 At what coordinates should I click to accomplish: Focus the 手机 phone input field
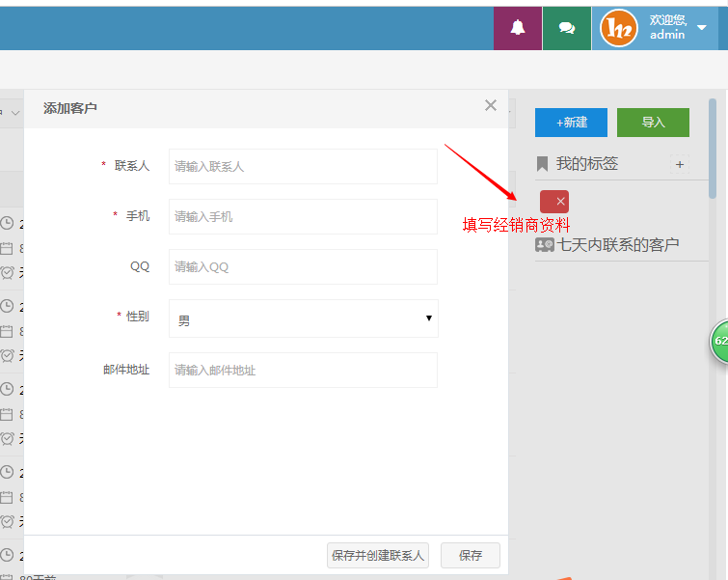[x=303, y=216]
